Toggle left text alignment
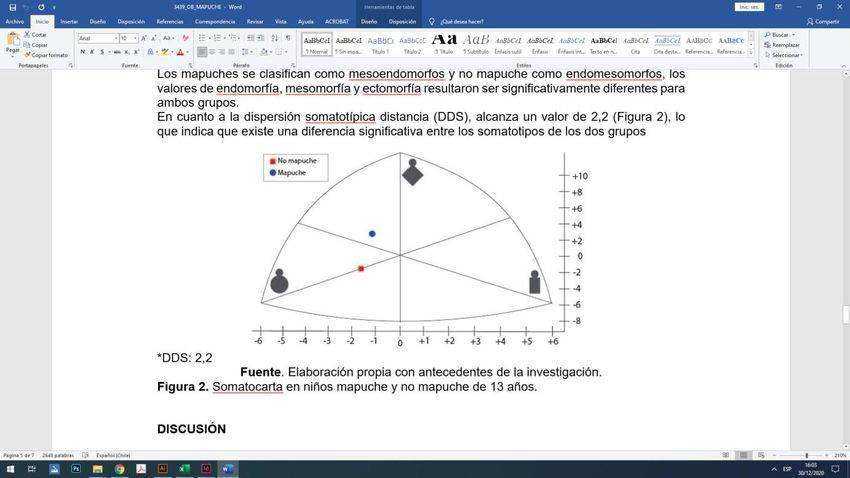This screenshot has height=478, width=850. pyautogui.click(x=202, y=52)
